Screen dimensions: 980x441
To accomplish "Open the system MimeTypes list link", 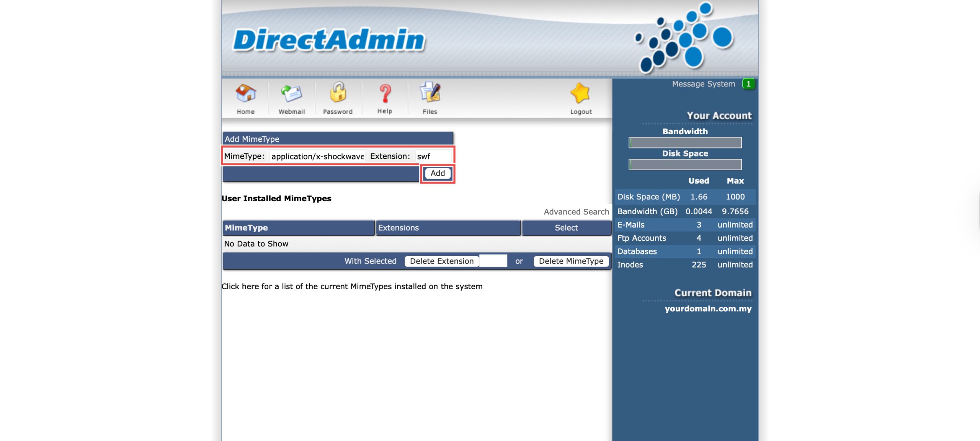I will pos(352,286).
